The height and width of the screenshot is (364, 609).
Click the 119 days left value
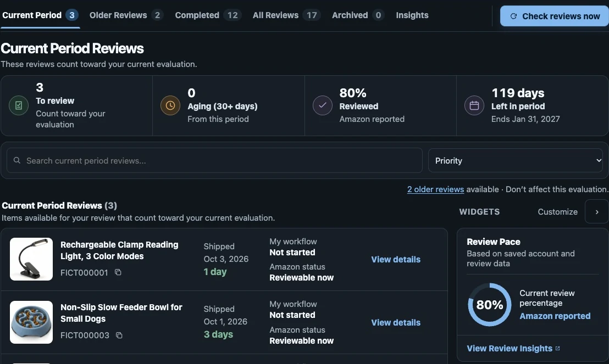pos(518,93)
